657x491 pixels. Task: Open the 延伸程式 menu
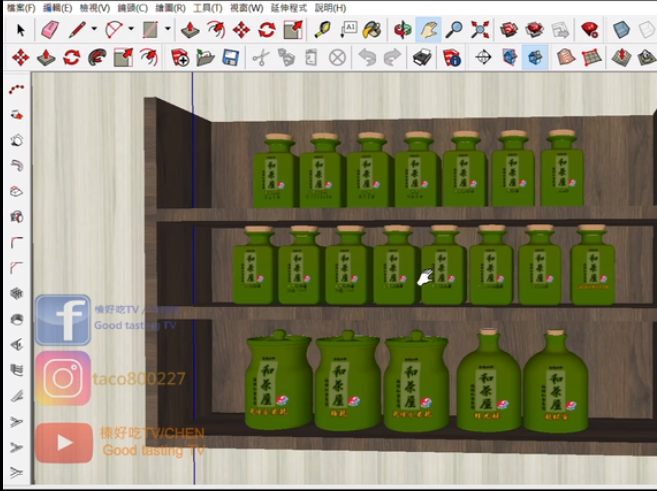(289, 8)
